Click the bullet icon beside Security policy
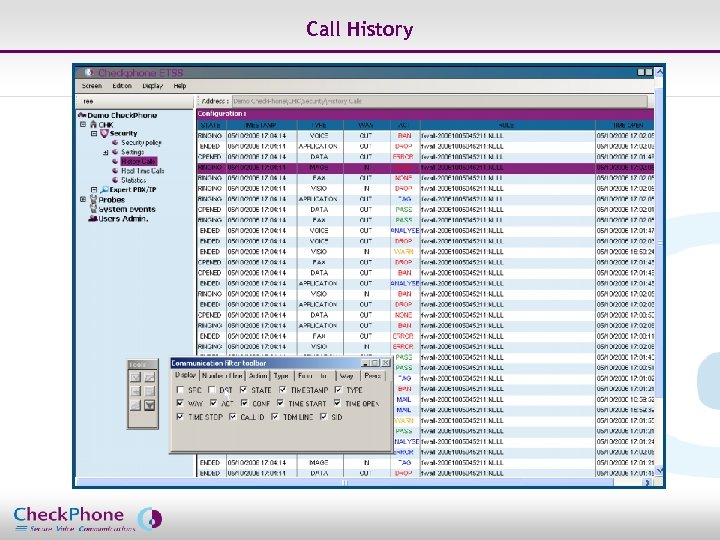720x540 pixels. pos(115,142)
